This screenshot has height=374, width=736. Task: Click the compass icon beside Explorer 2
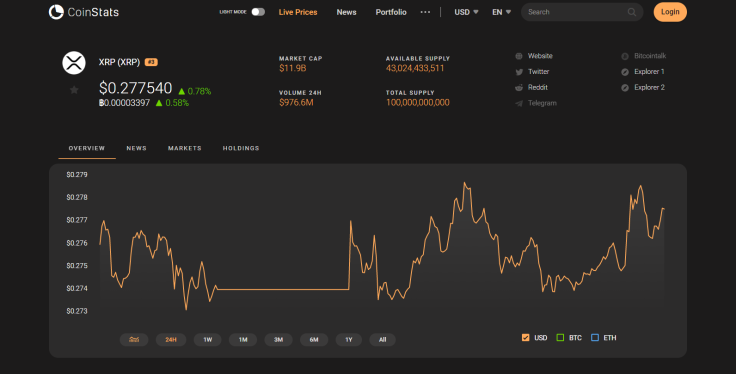click(x=625, y=88)
